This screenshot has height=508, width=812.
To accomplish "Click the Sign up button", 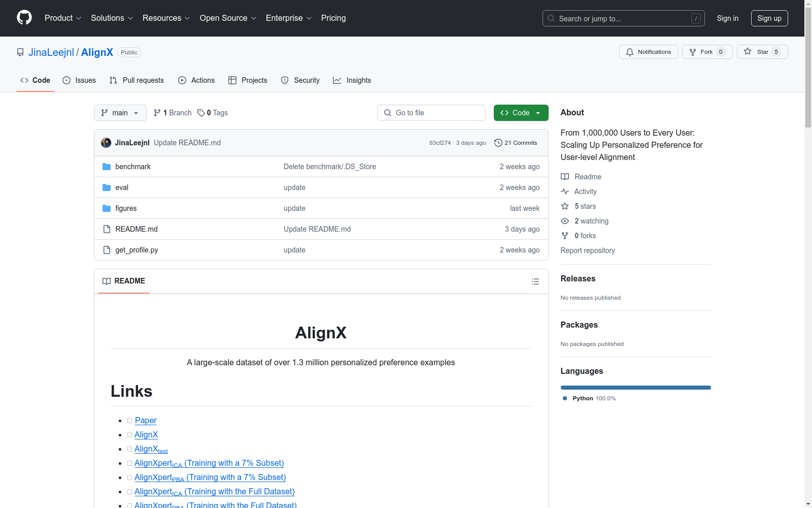I will (769, 18).
